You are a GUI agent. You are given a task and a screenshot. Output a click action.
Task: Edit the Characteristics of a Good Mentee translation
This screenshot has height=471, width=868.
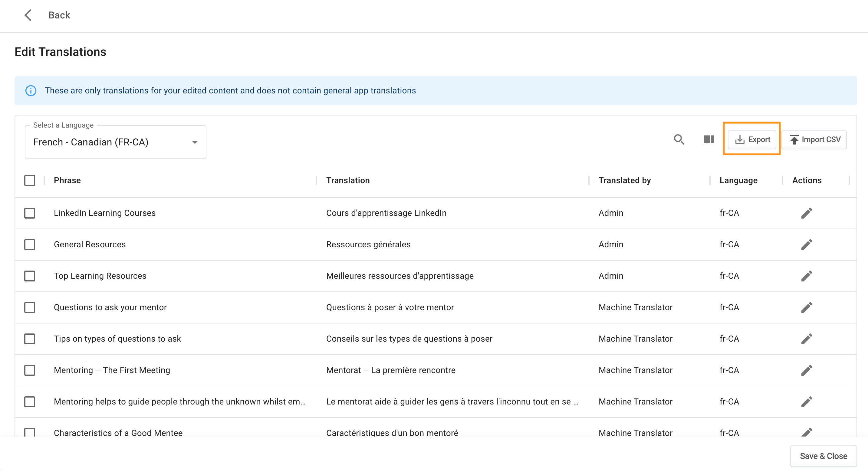(807, 433)
